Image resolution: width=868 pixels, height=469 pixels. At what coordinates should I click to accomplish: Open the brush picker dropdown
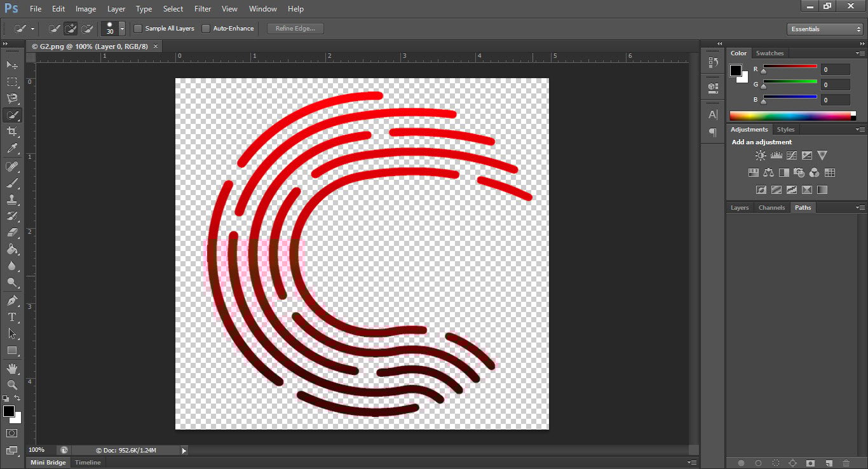[122, 29]
